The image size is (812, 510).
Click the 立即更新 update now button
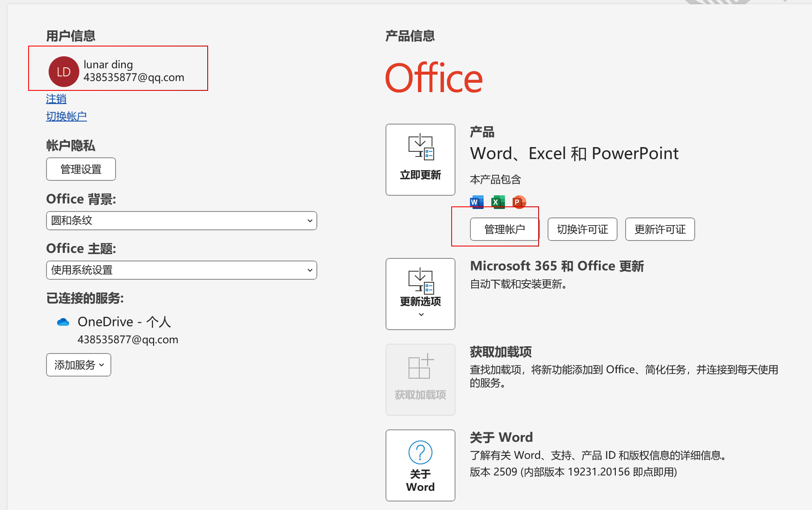pos(420,160)
